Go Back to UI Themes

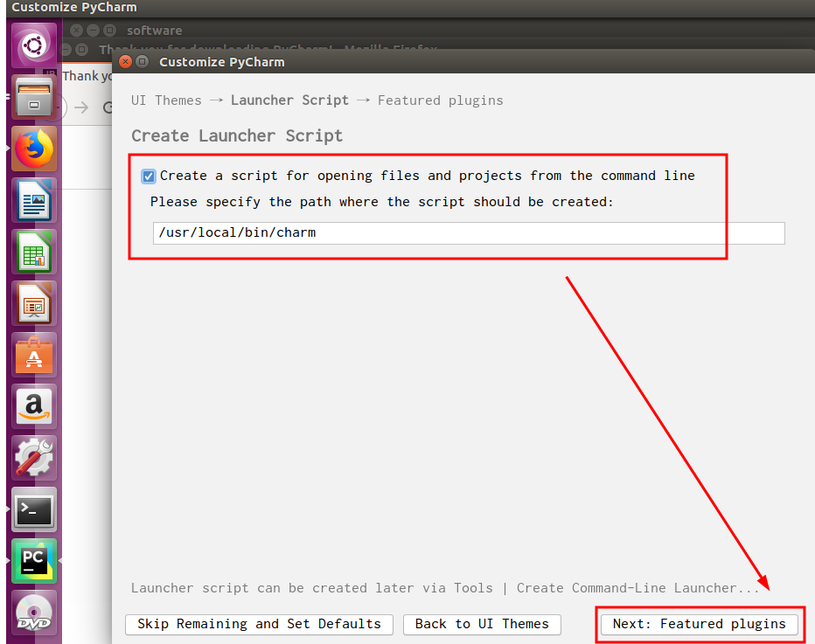click(482, 624)
